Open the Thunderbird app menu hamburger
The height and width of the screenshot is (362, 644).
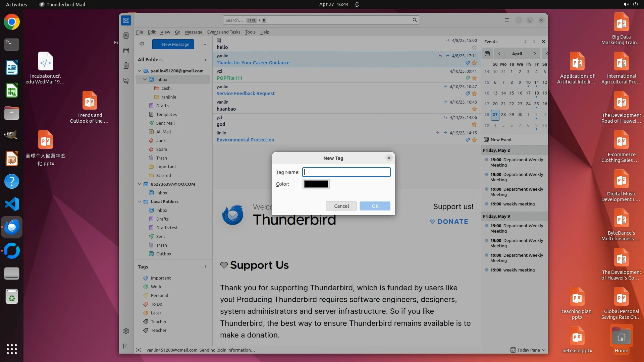click(506, 20)
